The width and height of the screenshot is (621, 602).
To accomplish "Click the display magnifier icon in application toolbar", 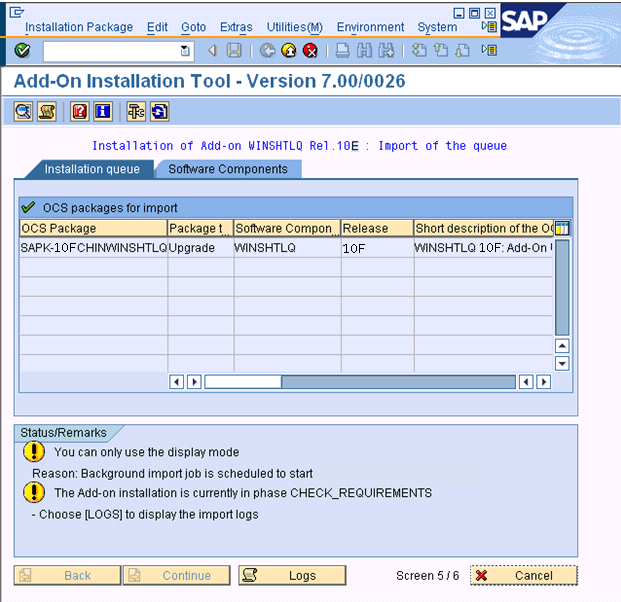I will 23,112.
